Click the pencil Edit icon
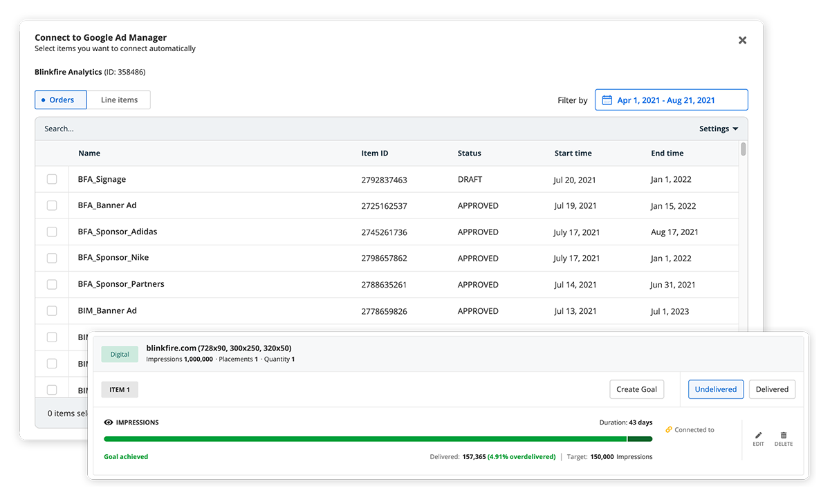Screen dimensions: 830x504 (x=758, y=436)
